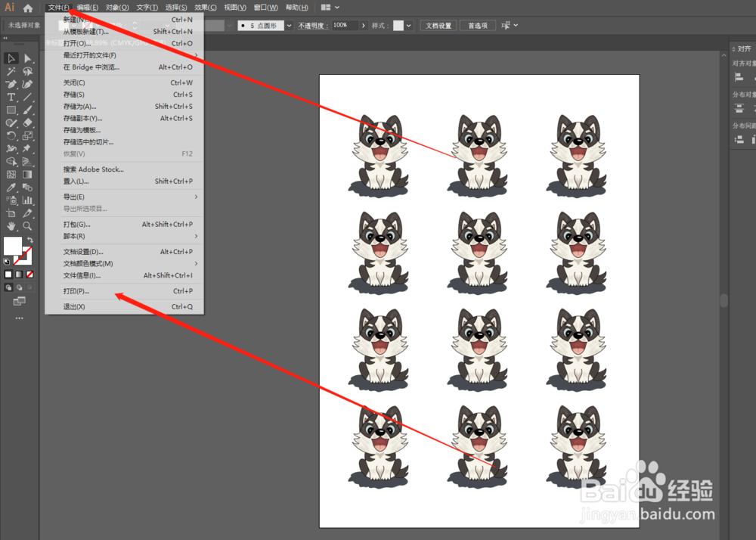Pick the Width tool
Viewport: 756px width, 540px height.
coord(11,148)
